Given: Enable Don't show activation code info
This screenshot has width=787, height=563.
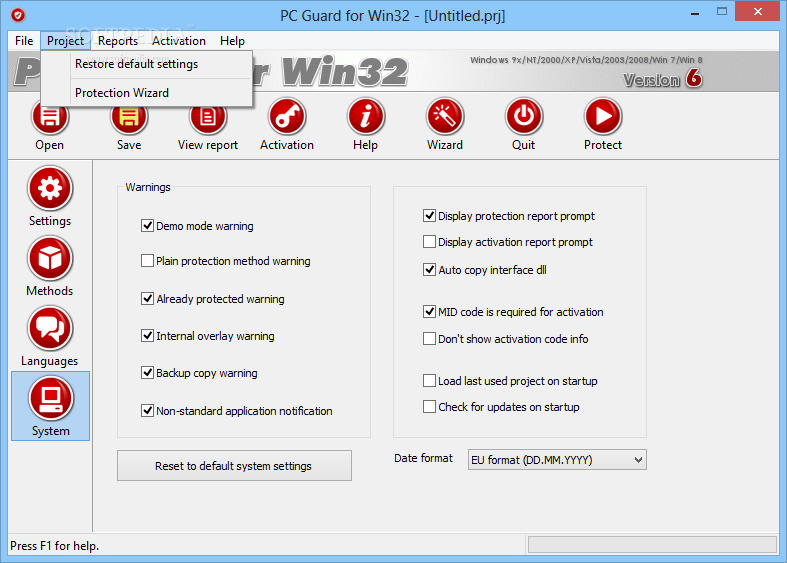Looking at the screenshot, I should point(429,339).
